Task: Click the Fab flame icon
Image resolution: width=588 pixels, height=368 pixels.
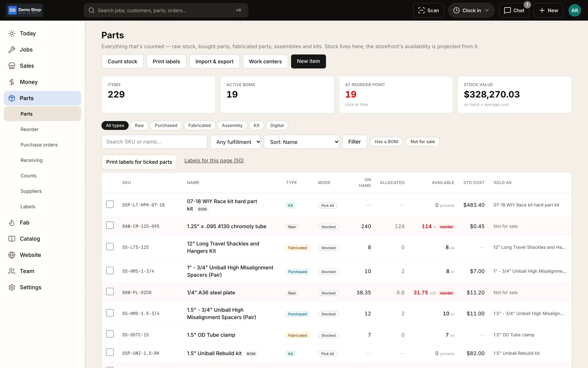Action: (12, 223)
